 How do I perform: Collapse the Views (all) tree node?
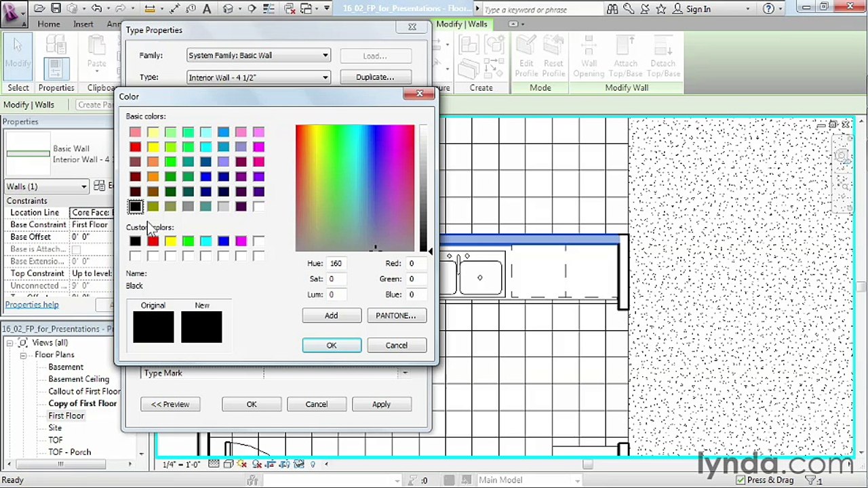pos(10,342)
